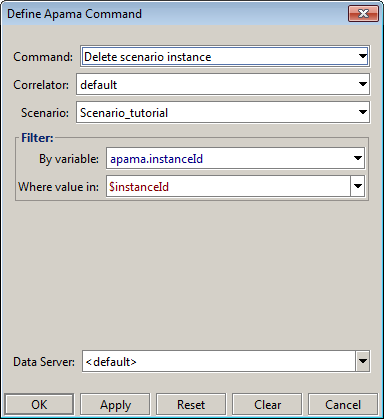Click the By variable: label
This screenshot has height=419, width=384.
pyautogui.click(x=69, y=159)
